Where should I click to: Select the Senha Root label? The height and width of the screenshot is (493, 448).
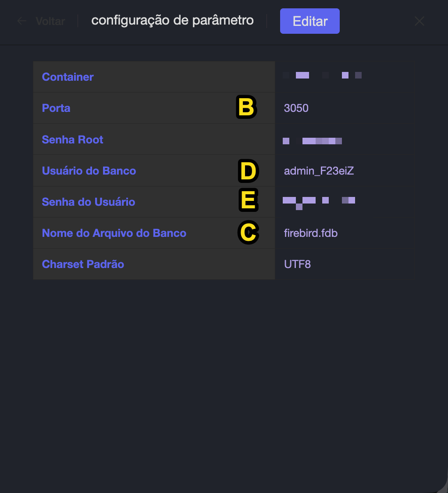pos(73,139)
